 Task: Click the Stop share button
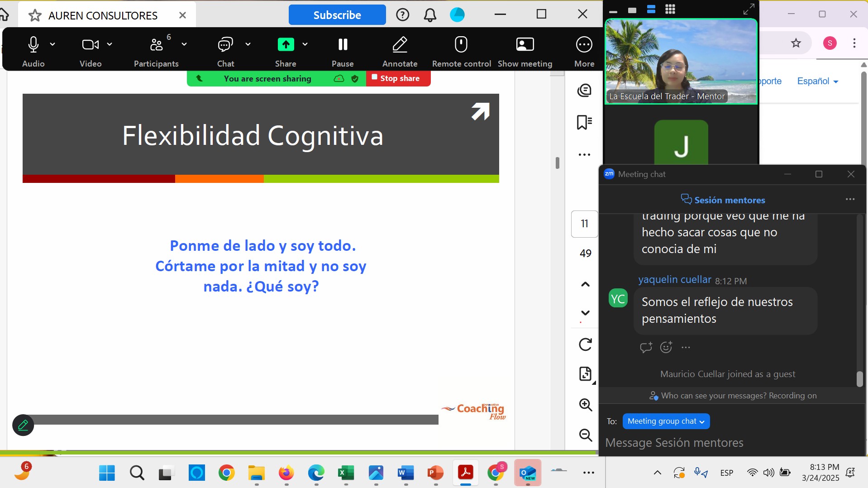point(398,78)
